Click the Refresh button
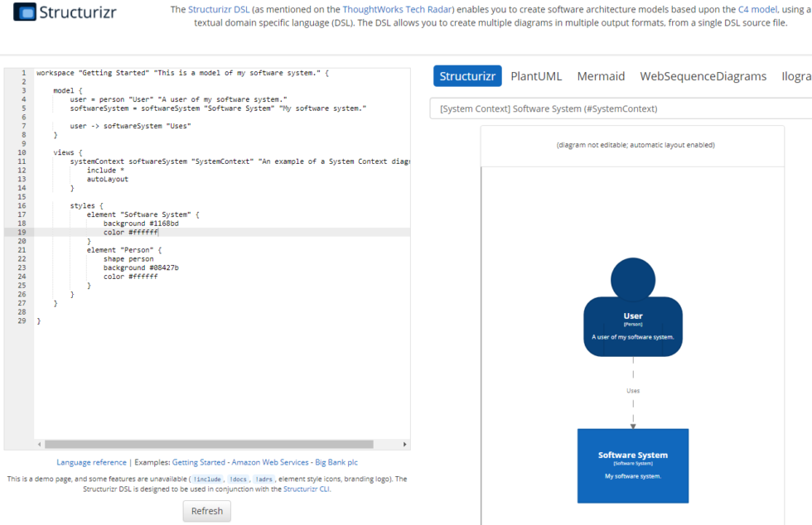Screen dimensions: 812x525 pyautogui.click(x=206, y=511)
